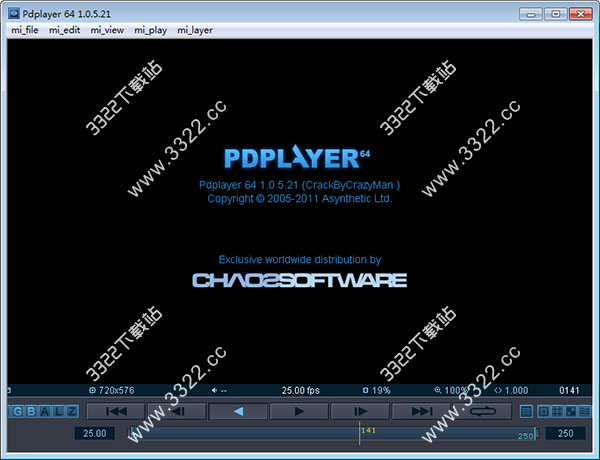Minimize the Pdplayer window
Screen dimensions: 600x460
(x=531, y=14)
